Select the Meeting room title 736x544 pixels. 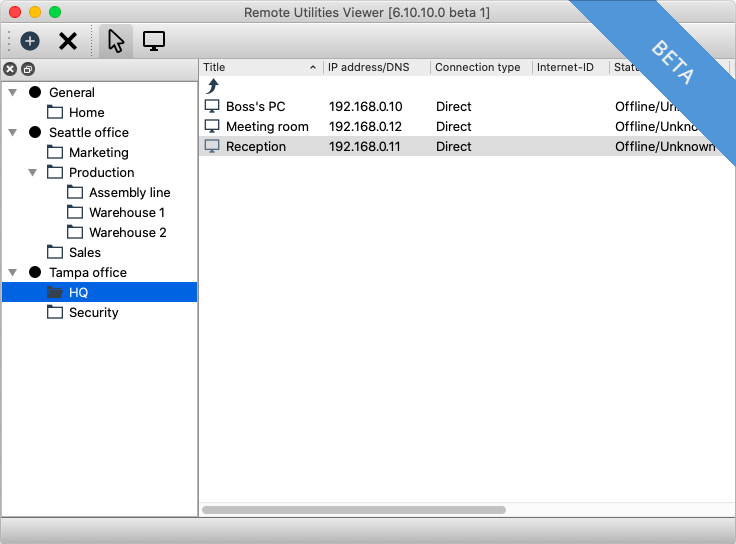(267, 127)
